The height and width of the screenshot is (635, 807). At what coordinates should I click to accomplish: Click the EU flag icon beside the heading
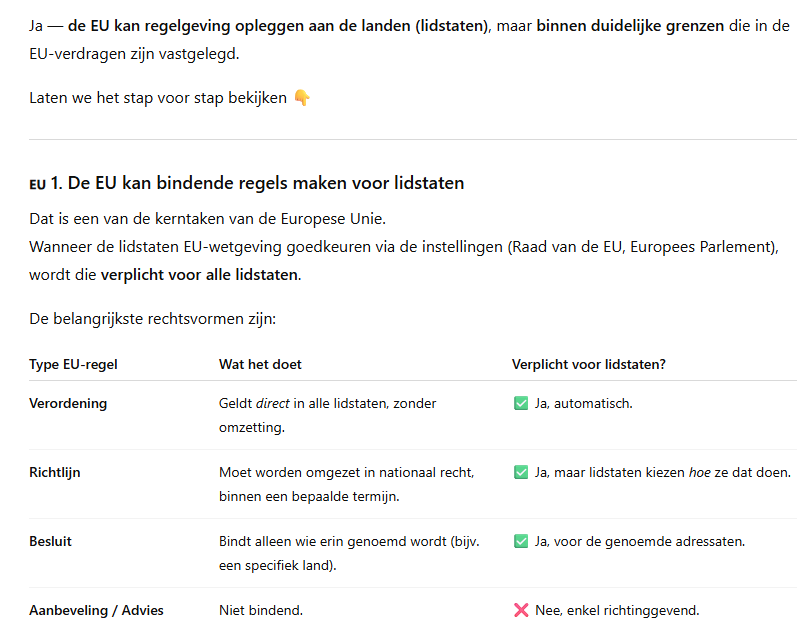click(37, 185)
